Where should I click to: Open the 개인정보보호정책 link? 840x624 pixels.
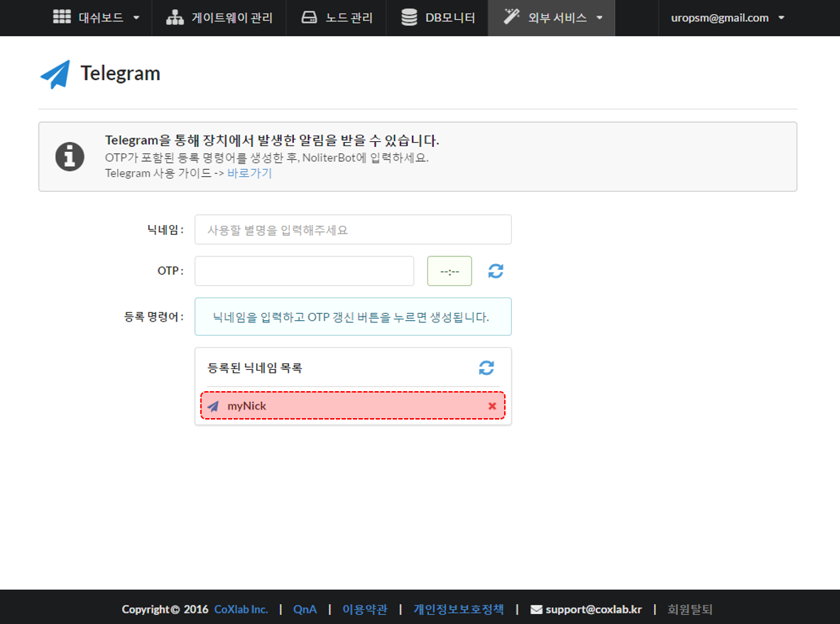(459, 609)
